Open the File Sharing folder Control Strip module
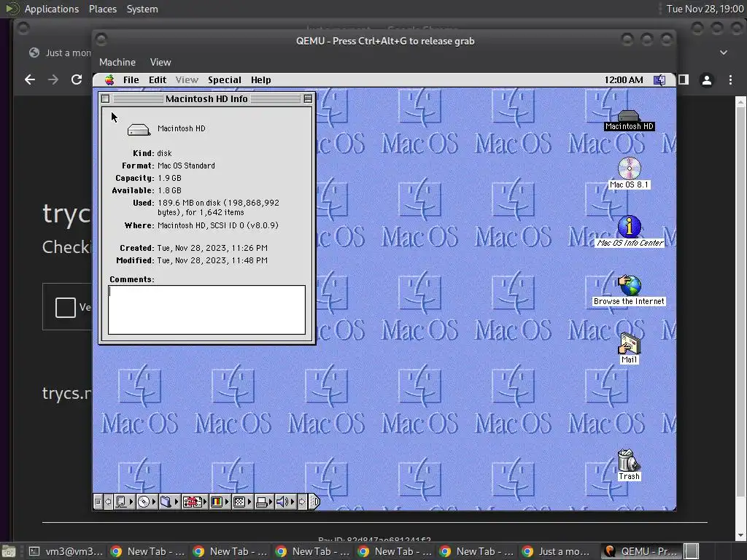This screenshot has height=560, width=747. coord(169,502)
